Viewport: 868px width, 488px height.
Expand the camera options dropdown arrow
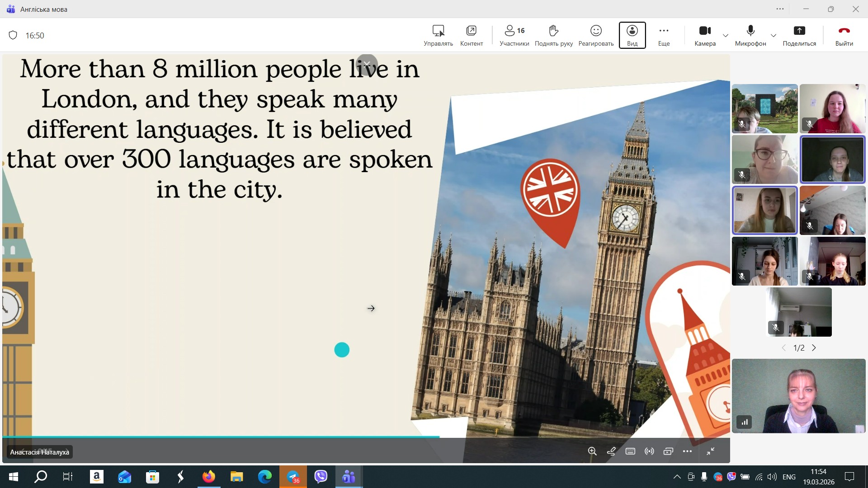726,35
